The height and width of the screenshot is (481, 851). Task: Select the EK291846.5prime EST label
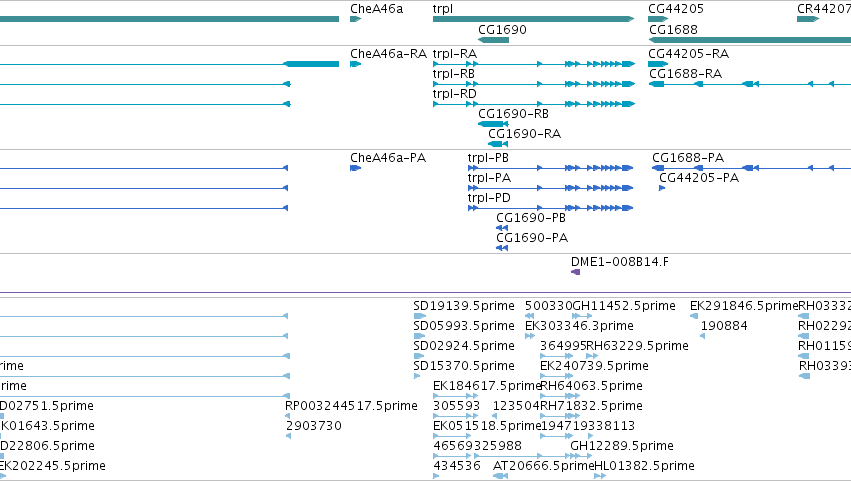coord(744,306)
